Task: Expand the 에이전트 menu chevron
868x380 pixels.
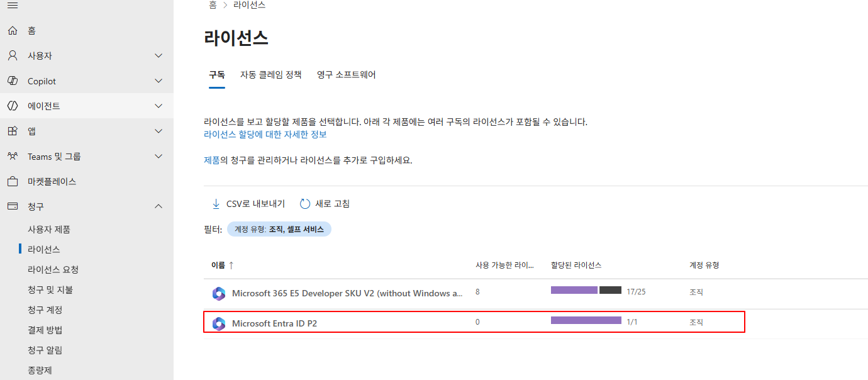Action: [159, 106]
